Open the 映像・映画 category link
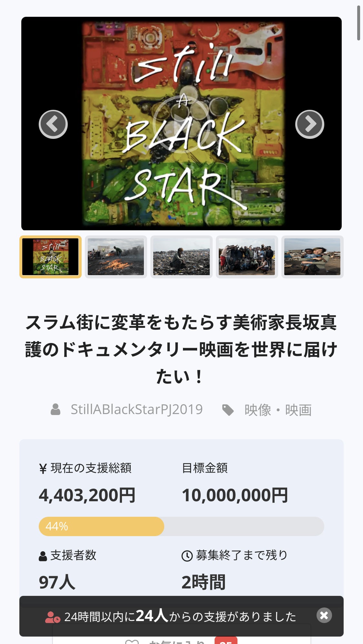This screenshot has height=644, width=363. click(x=278, y=410)
